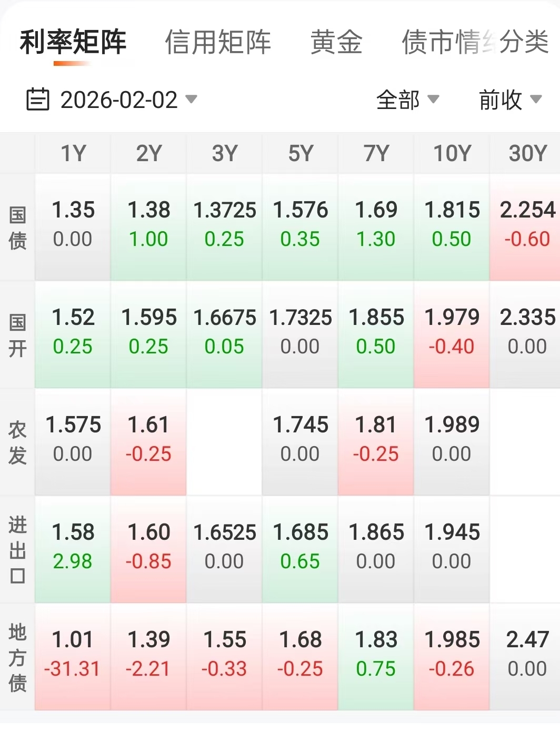
Task: Go to the 债市情绪分类 tab
Action: click(475, 42)
